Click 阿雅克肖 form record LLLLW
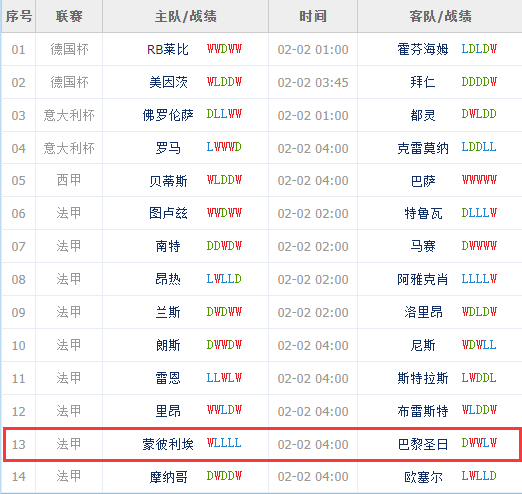Viewport: 522px width, 494px height. (479, 279)
